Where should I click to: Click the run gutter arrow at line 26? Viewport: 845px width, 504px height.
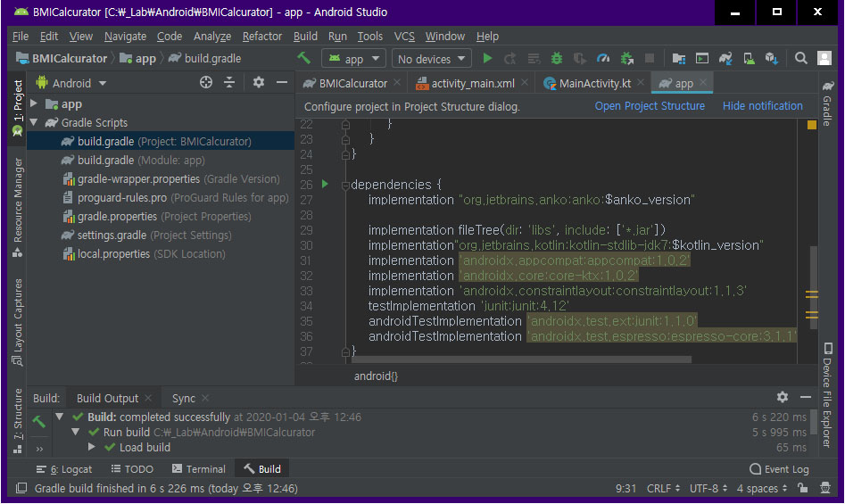pos(325,184)
